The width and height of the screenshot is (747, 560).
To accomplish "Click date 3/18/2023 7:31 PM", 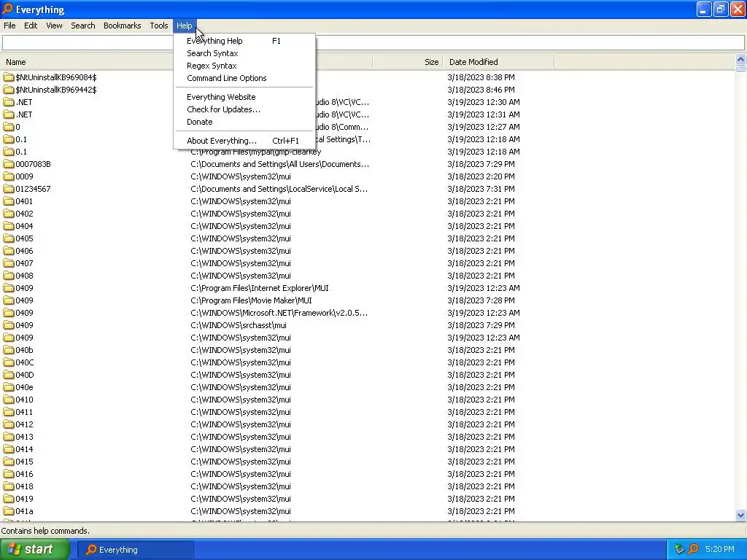I will click(x=481, y=189).
